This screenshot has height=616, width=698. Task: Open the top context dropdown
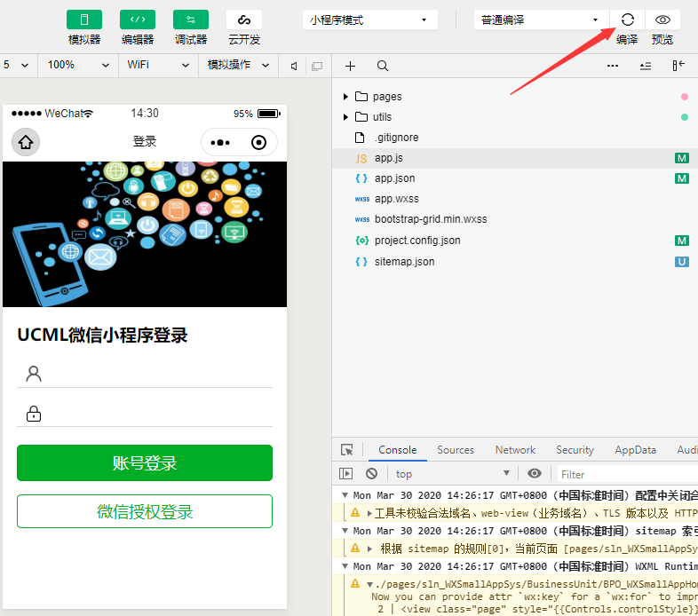(x=453, y=474)
